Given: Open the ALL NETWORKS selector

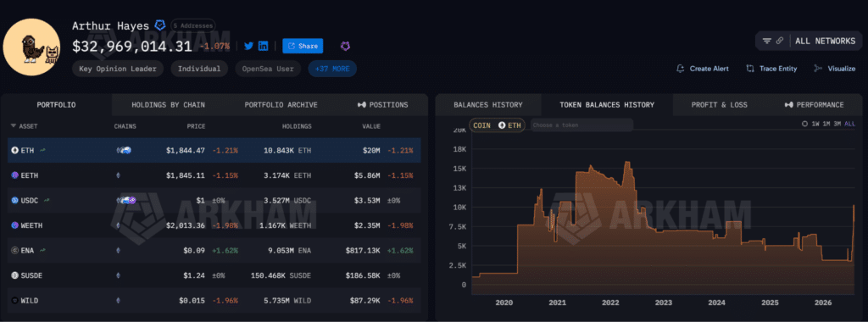Looking at the screenshot, I should [826, 41].
